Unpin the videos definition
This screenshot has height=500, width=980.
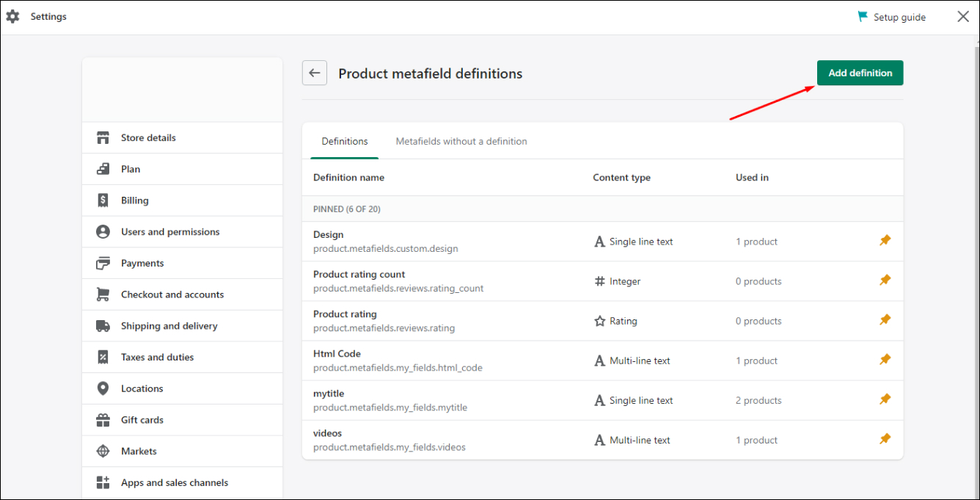pyautogui.click(x=885, y=439)
